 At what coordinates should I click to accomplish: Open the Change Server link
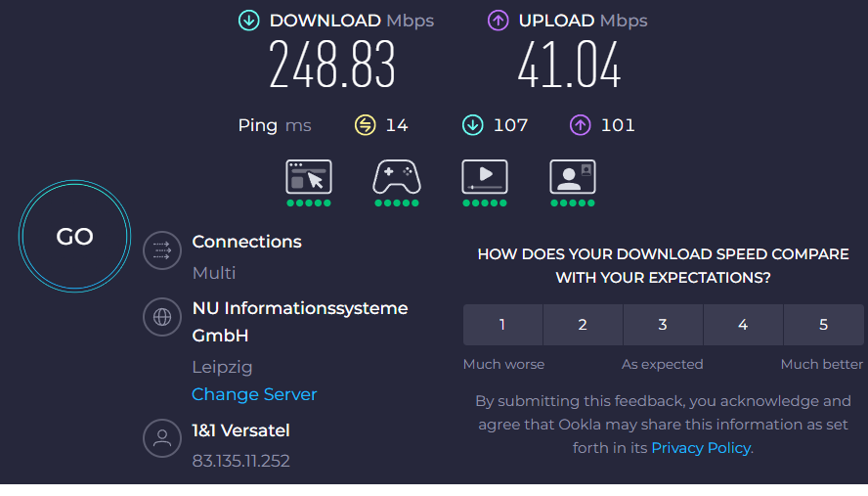[254, 394]
